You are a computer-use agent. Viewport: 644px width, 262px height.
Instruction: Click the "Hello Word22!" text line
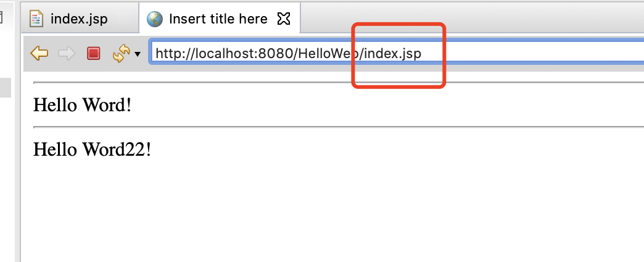[x=92, y=149]
